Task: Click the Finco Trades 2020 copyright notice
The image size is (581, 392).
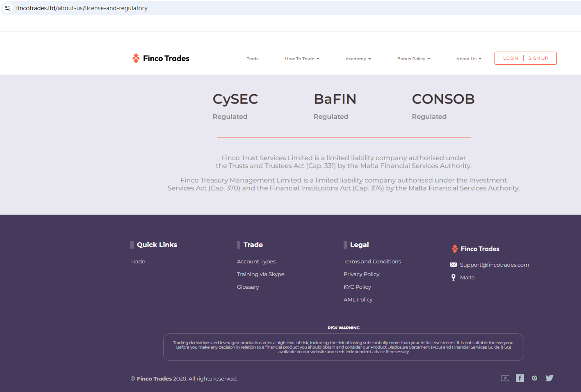Action: tap(184, 378)
